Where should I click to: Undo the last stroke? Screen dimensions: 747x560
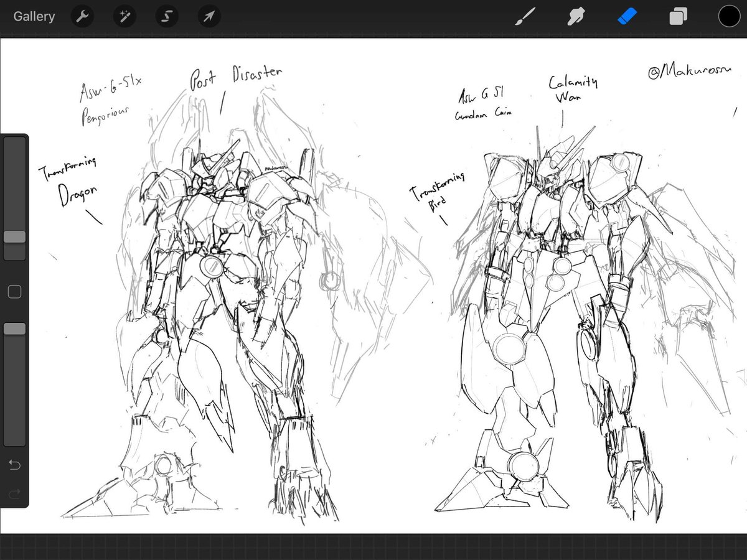14,464
